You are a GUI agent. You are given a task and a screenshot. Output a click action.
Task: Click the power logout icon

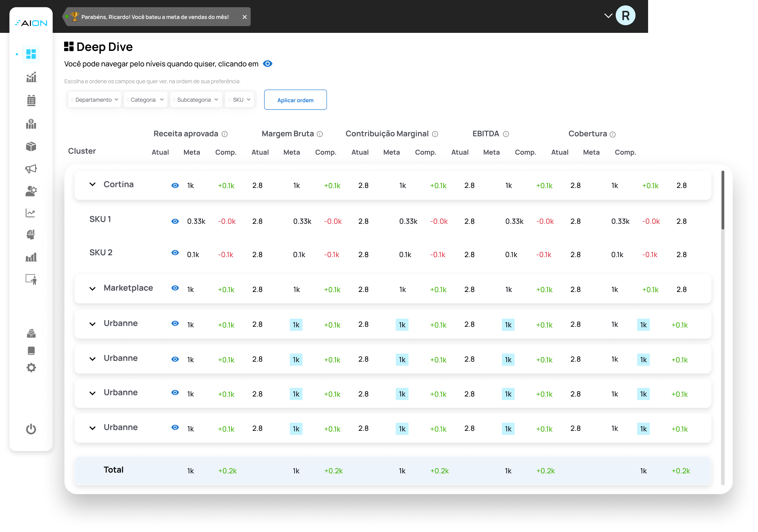tap(31, 429)
